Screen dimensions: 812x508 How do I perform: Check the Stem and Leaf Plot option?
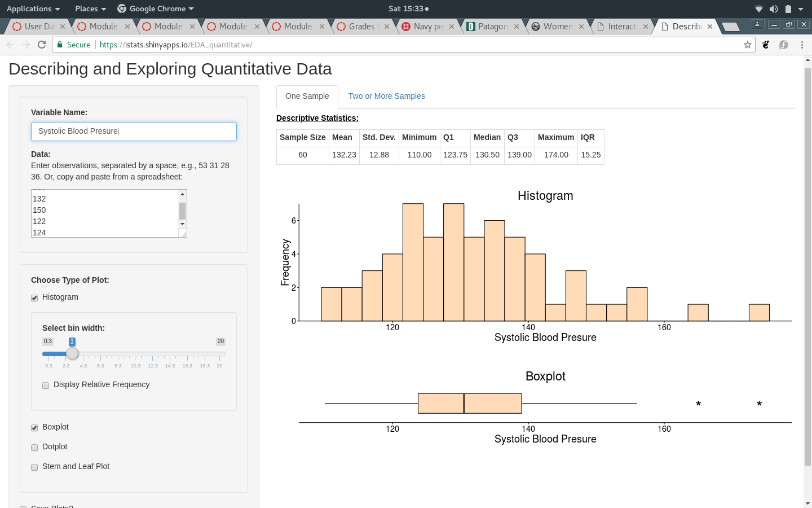(34, 467)
